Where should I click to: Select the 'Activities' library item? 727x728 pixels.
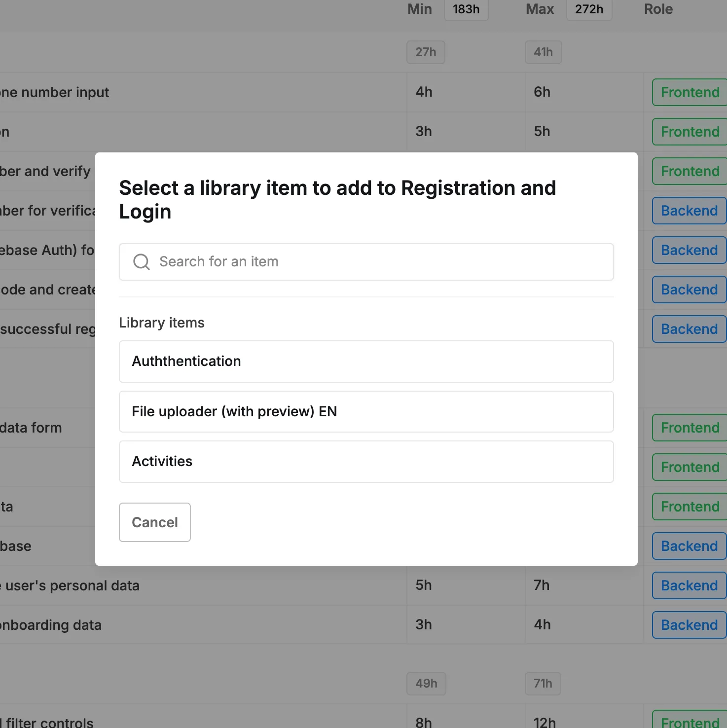pos(365,461)
